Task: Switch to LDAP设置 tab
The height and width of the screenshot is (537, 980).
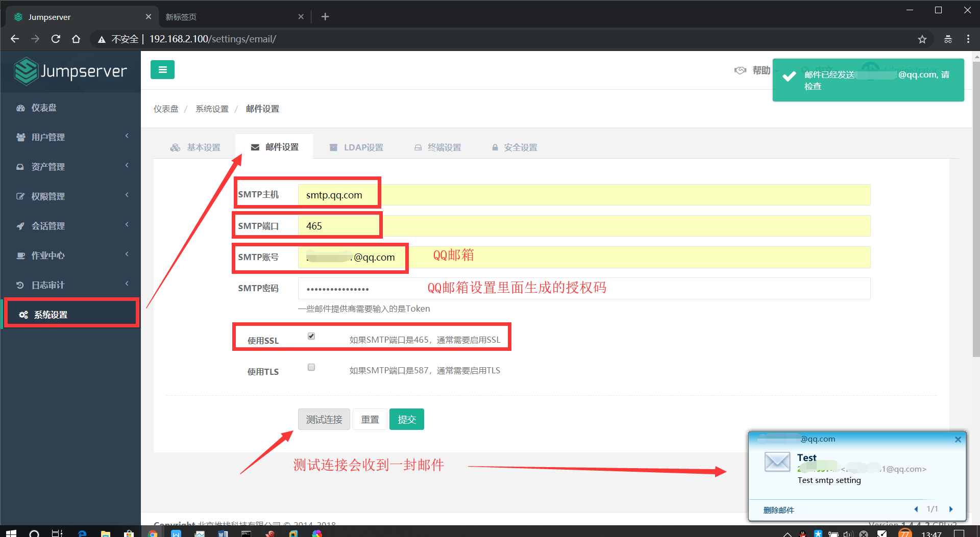Action: (356, 147)
